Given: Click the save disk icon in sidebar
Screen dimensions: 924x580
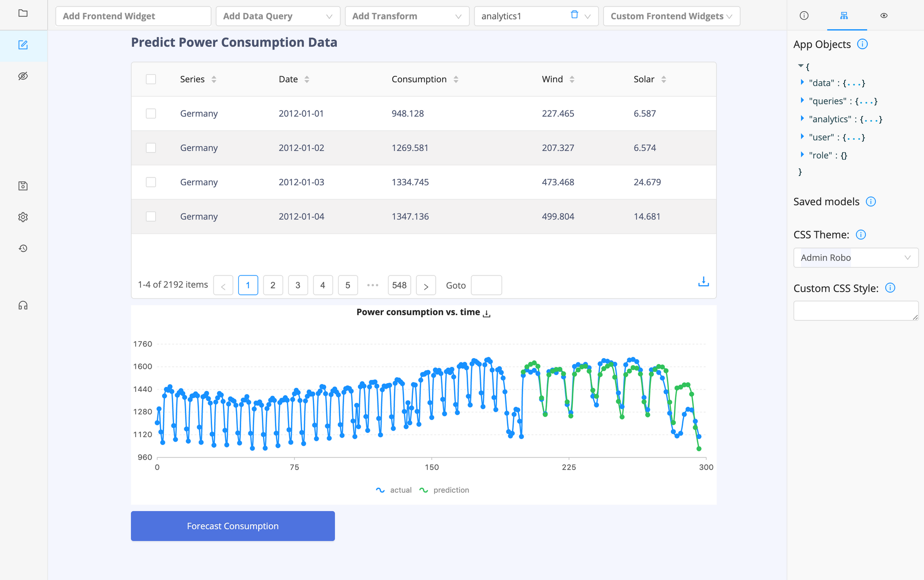Looking at the screenshot, I should pos(23,186).
